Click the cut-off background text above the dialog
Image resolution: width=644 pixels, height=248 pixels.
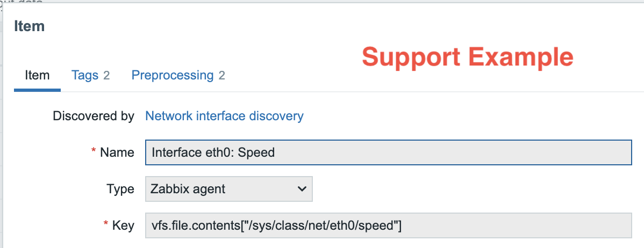point(22,2)
